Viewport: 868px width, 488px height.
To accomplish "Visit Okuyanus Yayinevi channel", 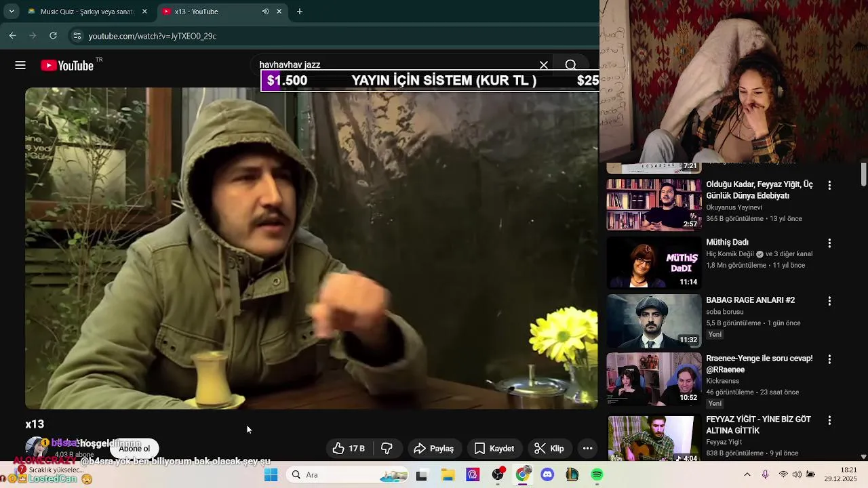I will pyautogui.click(x=734, y=207).
